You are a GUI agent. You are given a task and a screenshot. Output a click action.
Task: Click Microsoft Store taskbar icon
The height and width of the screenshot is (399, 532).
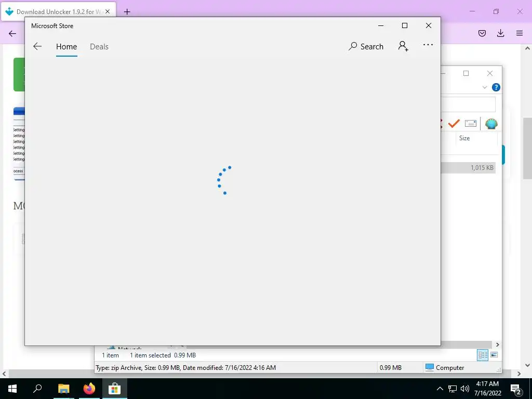click(115, 389)
